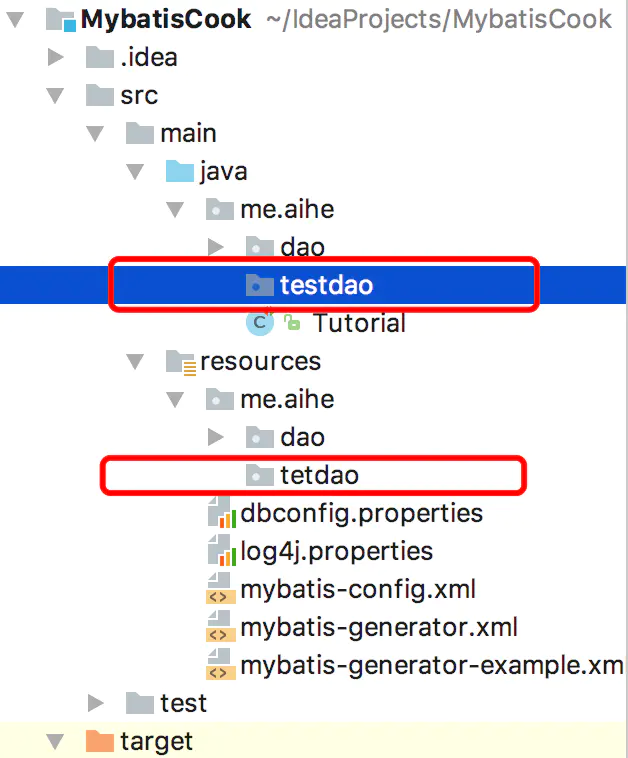Expand the dao package under java
Image resolution: width=628 pixels, height=758 pixels.
(215, 247)
